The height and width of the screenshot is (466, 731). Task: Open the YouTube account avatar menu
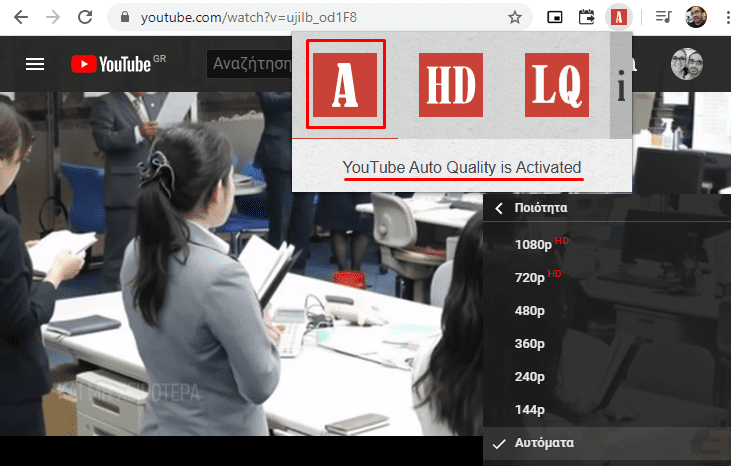tap(687, 64)
